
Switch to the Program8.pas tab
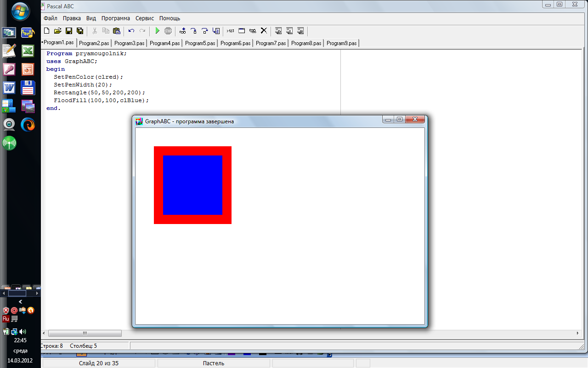tap(306, 43)
